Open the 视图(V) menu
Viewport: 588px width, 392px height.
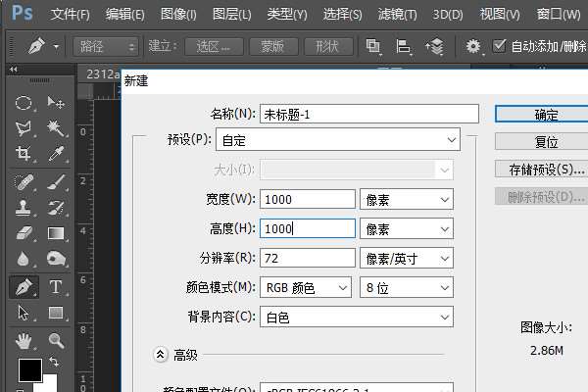click(x=500, y=15)
